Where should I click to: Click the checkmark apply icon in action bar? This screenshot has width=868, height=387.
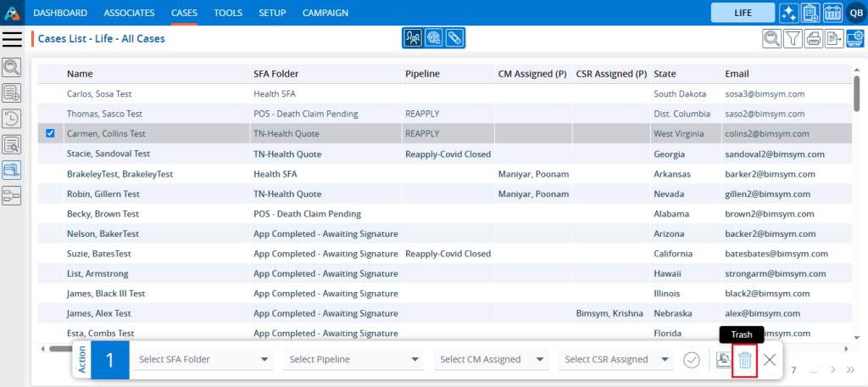tap(692, 360)
